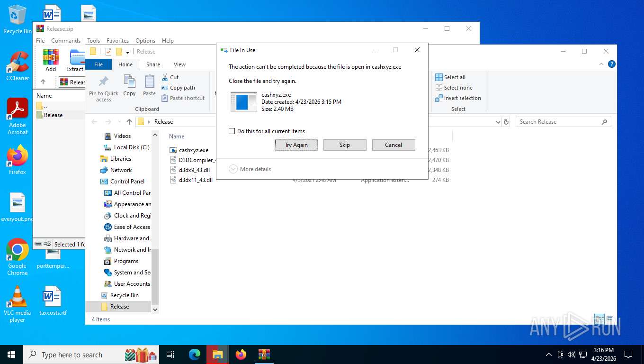Screen dimensions: 644x364
Task: Switch to the Share ribbon tab
Action: click(x=153, y=64)
